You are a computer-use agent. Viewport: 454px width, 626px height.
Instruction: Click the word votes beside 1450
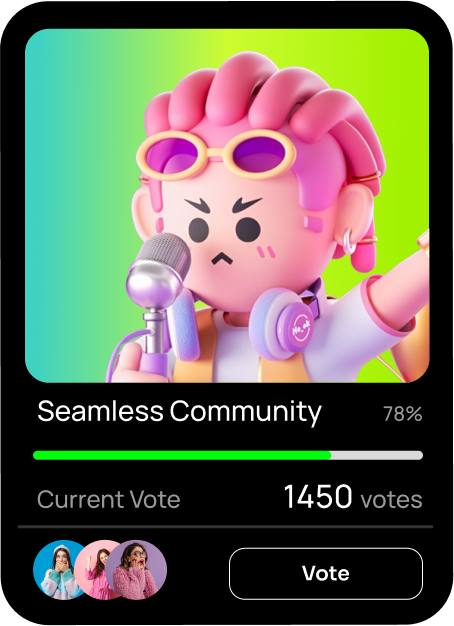coord(391,499)
